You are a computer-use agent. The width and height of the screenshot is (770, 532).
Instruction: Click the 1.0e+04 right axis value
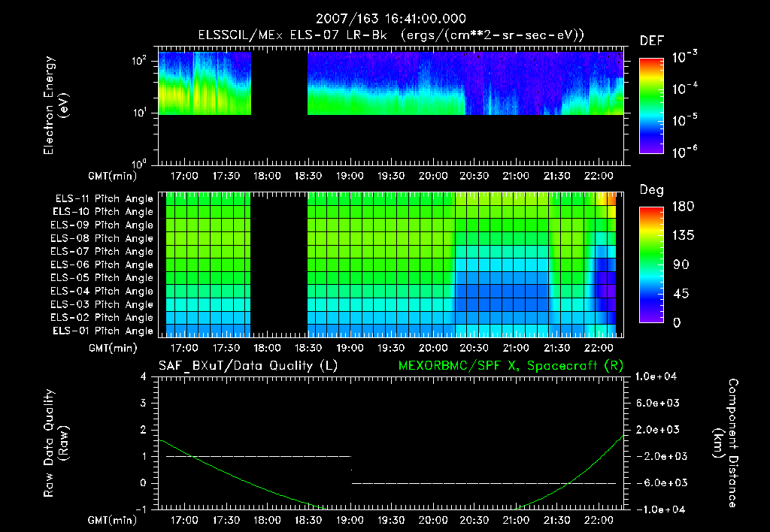tap(656, 376)
